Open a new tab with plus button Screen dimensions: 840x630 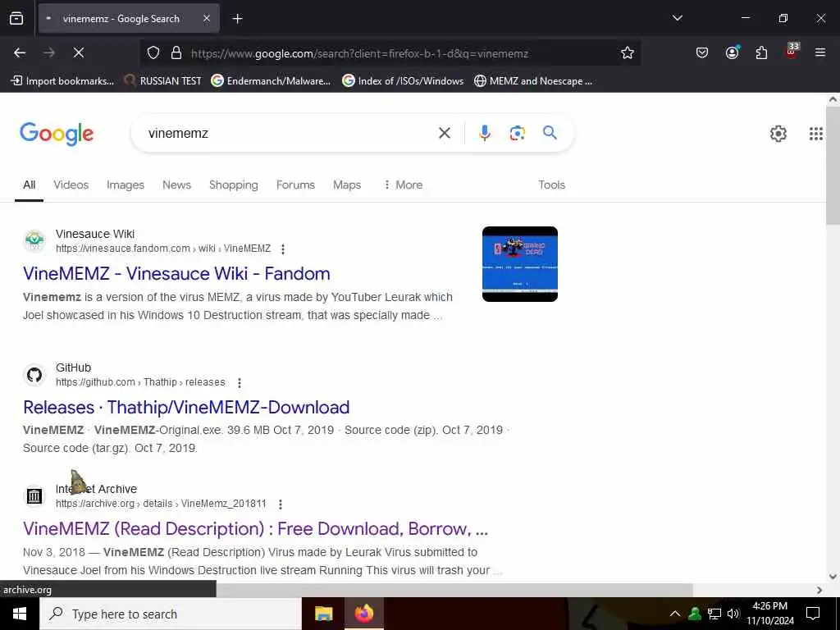click(x=237, y=19)
